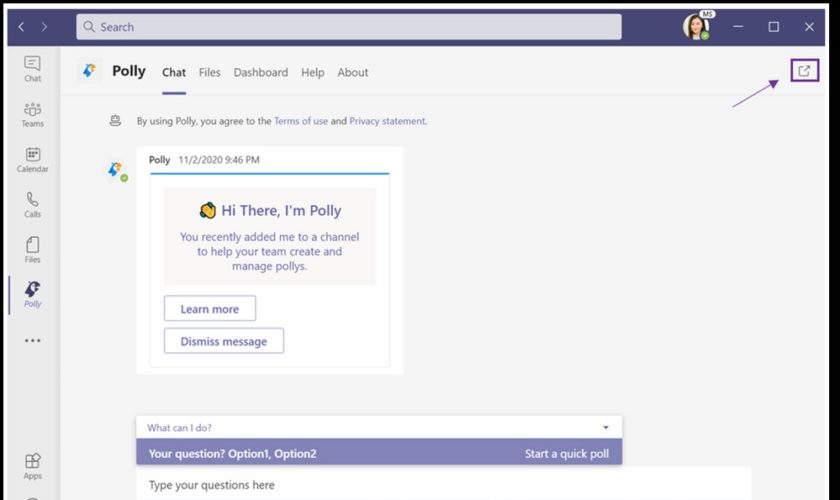Screen dimensions: 840x500
Task: Click the pop-out chat icon
Action: click(804, 71)
